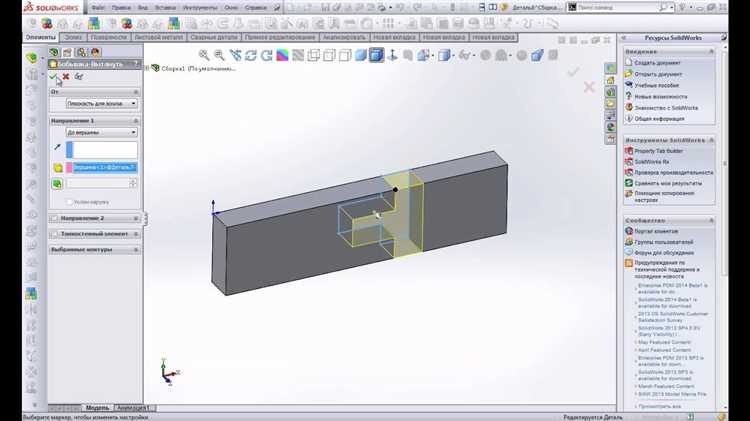Click the Zoom to Area magnifier
The width and height of the screenshot is (750, 421).
tap(220, 55)
